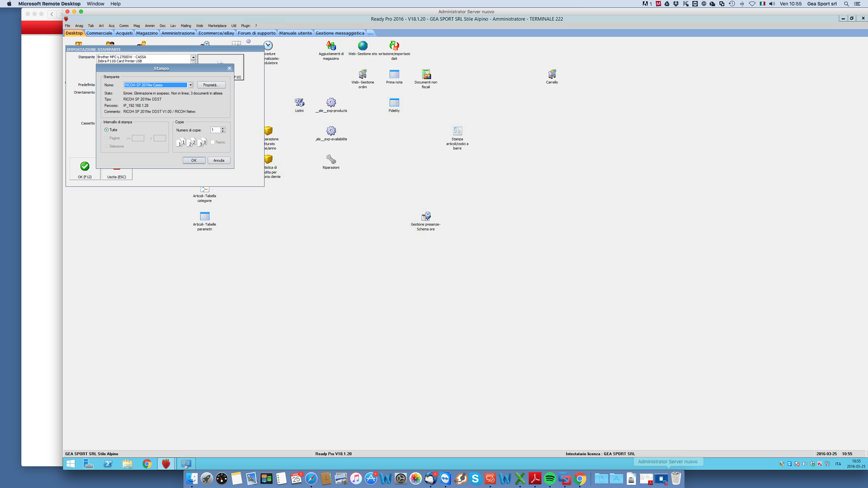Open the Marketplace menu

(x=217, y=26)
